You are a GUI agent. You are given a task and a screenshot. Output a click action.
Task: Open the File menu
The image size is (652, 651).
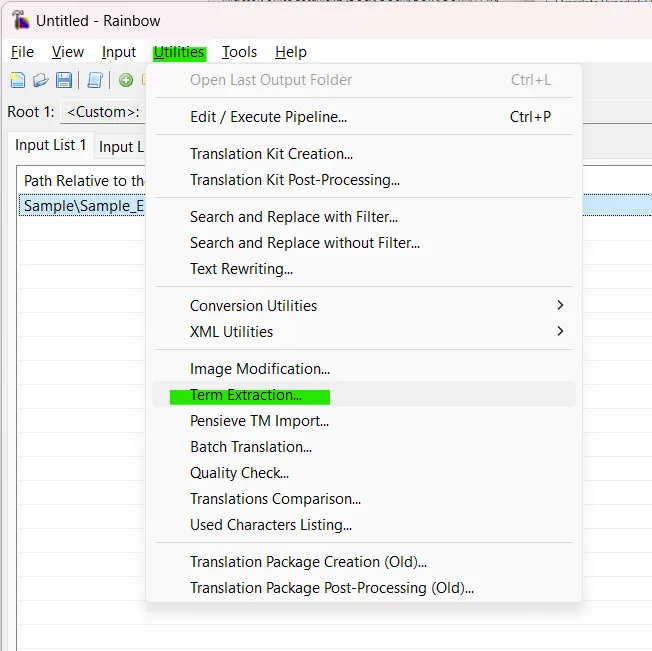point(22,52)
